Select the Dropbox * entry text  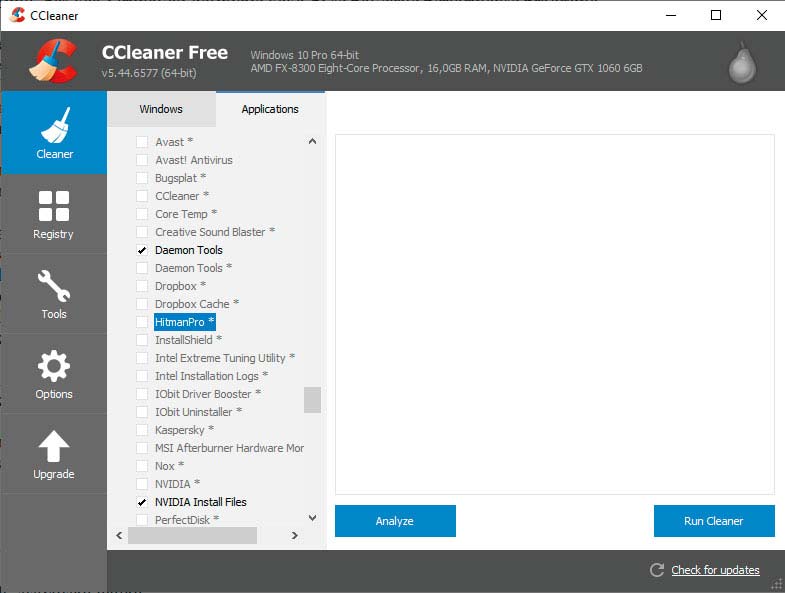click(x=180, y=286)
